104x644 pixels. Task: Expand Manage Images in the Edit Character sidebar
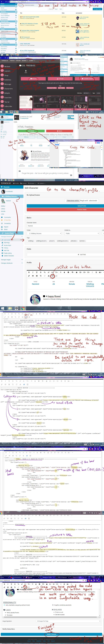point(12,260)
